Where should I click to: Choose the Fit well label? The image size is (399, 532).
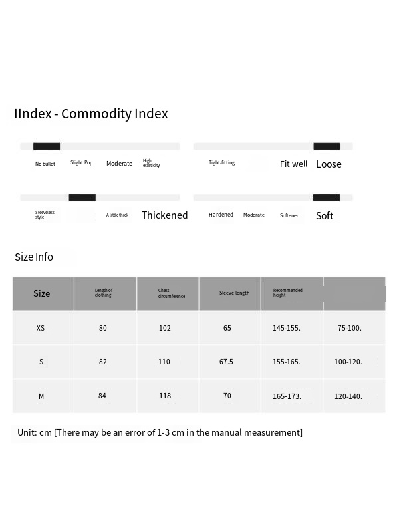click(293, 164)
